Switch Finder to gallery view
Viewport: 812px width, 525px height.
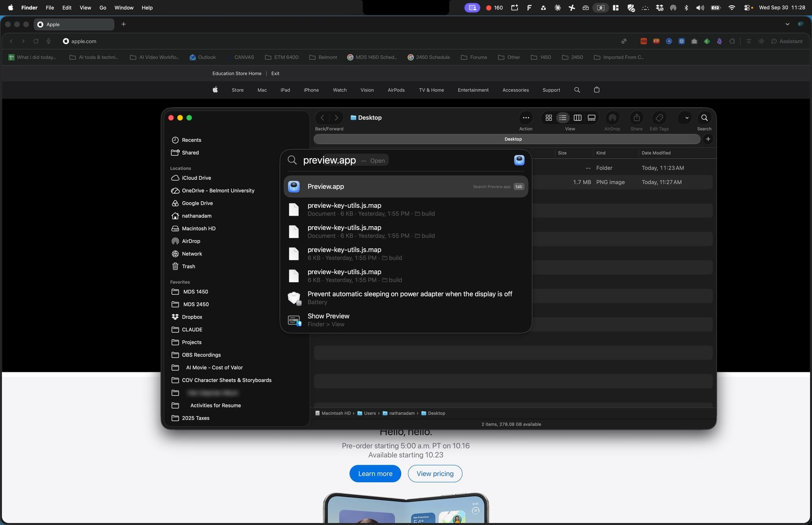tap(592, 118)
